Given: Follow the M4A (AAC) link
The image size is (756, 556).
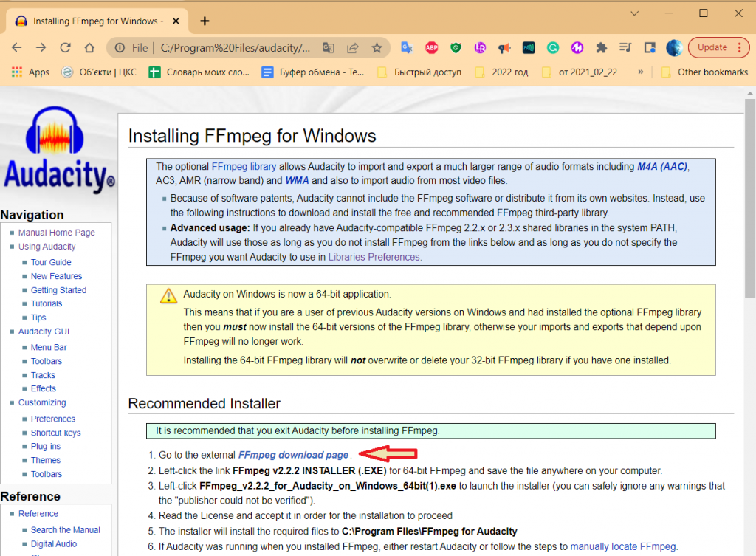Looking at the screenshot, I should (x=662, y=167).
